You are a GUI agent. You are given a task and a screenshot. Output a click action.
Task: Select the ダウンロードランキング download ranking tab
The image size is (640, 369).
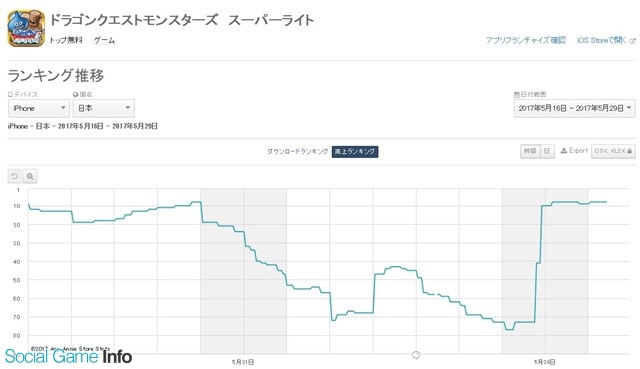(x=298, y=151)
